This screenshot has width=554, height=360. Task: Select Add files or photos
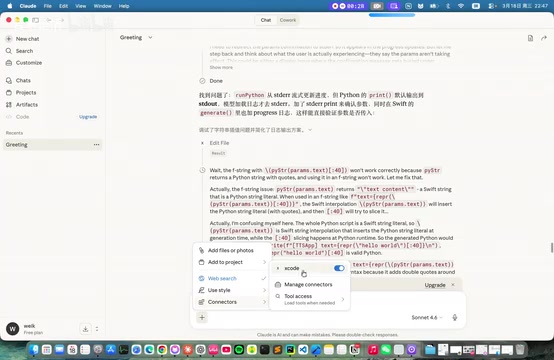click(230, 250)
